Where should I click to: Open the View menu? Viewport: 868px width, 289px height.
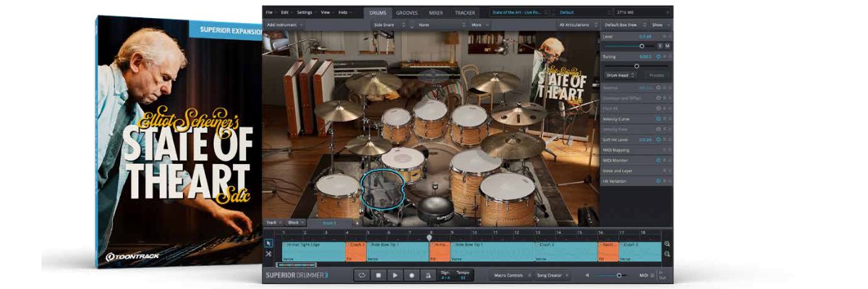click(326, 12)
